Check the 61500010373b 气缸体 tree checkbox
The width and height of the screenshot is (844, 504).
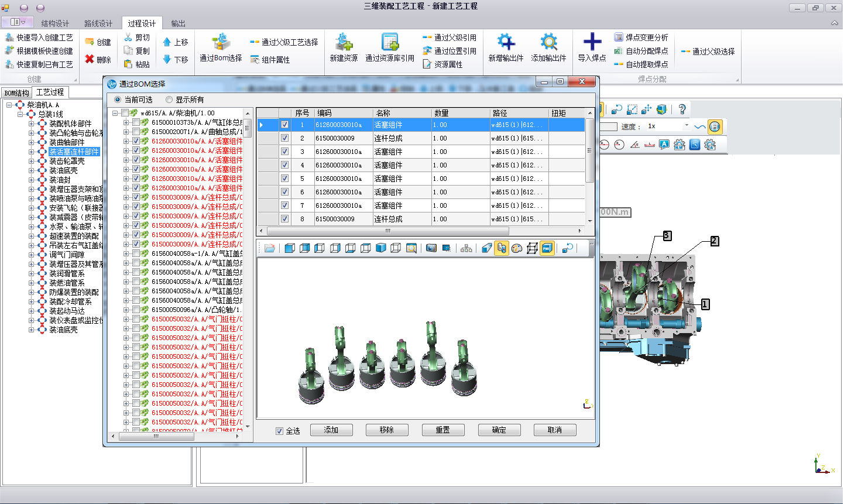point(136,122)
